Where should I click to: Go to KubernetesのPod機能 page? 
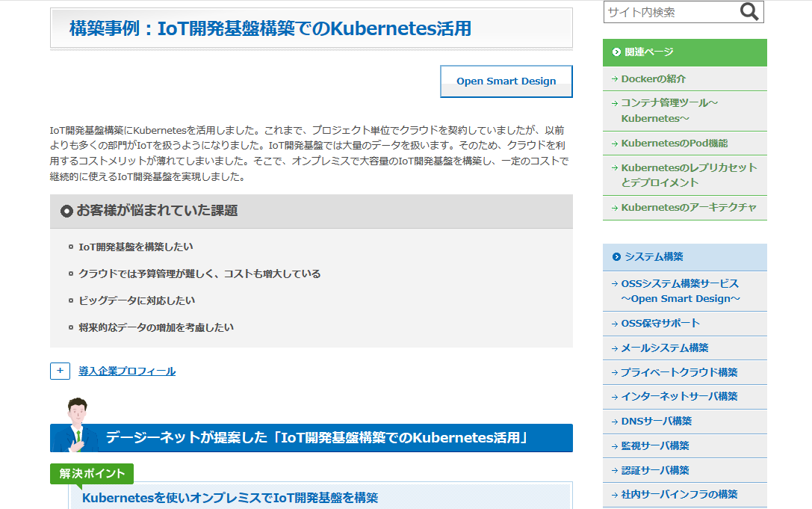click(674, 143)
